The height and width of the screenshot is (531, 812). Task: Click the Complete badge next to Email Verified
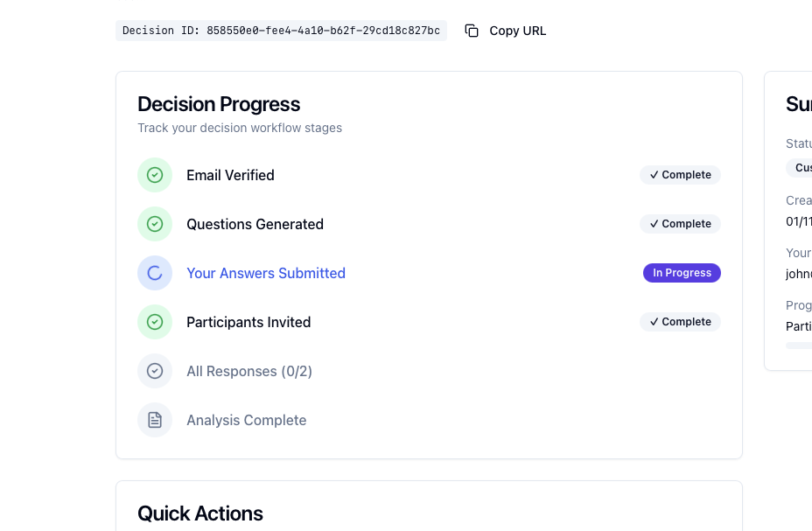click(680, 175)
